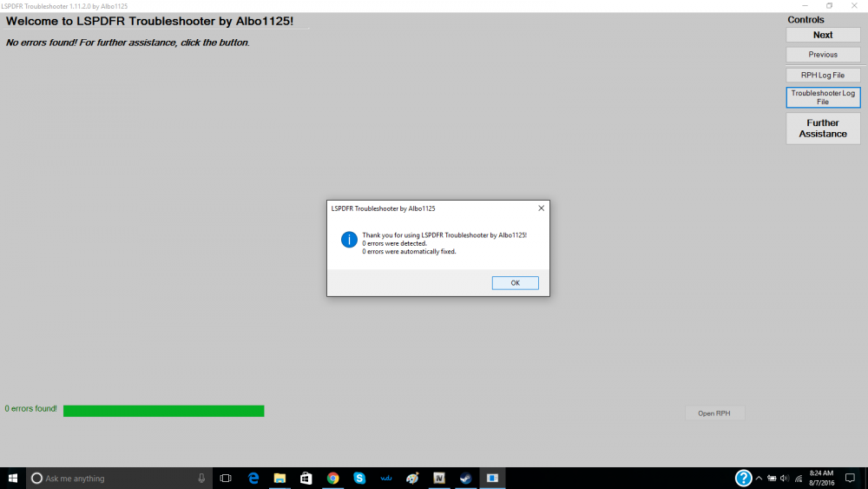Close the main LSPDFR Troubleshooter window

pos(854,5)
